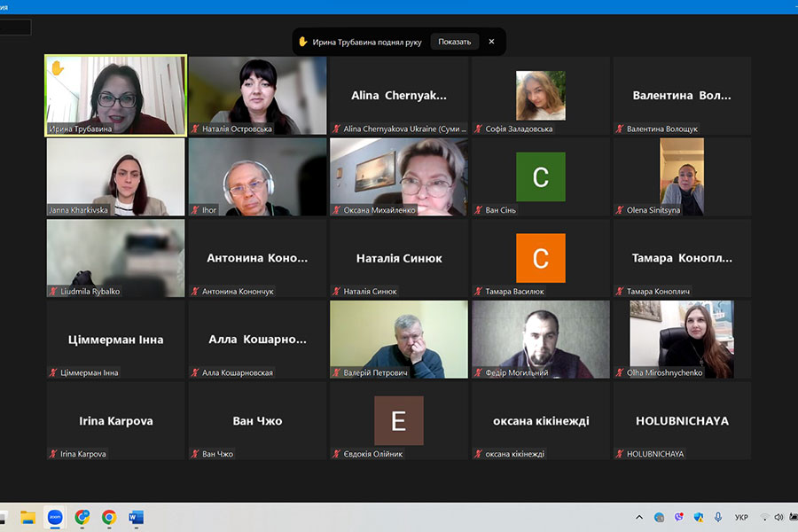Click the Тамара Конопл... name text
This screenshot has width=798, height=532.
682,258
